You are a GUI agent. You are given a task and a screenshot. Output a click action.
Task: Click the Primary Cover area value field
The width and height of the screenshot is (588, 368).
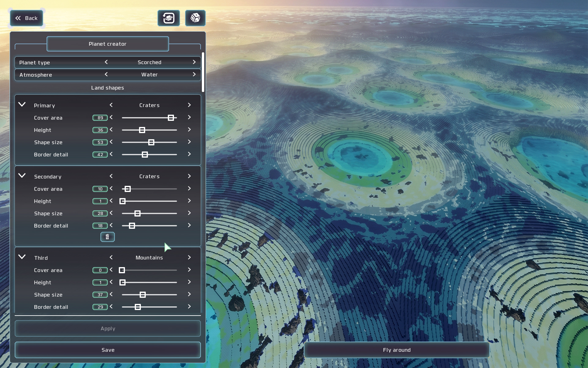pyautogui.click(x=100, y=118)
